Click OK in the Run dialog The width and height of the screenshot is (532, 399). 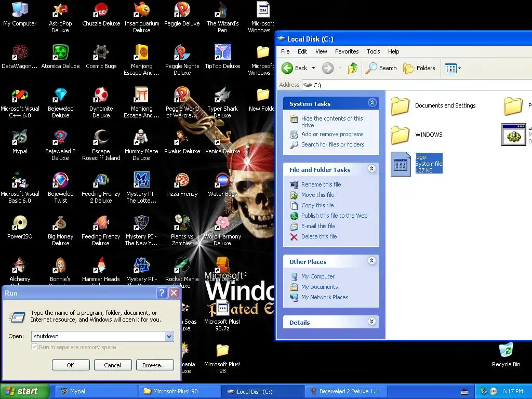(x=71, y=365)
